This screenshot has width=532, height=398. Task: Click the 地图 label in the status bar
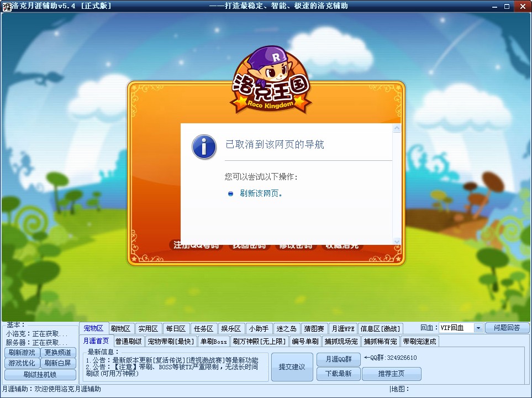click(401, 389)
